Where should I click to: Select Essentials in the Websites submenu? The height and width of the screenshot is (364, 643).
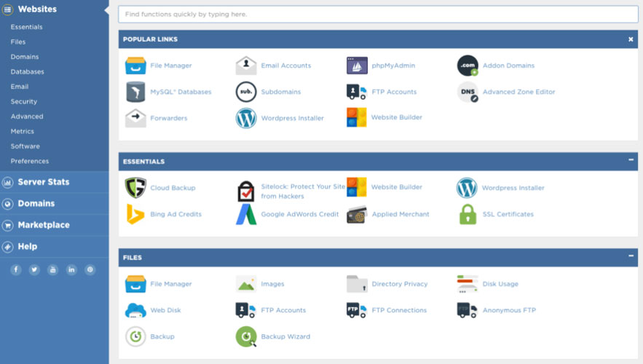click(x=27, y=27)
